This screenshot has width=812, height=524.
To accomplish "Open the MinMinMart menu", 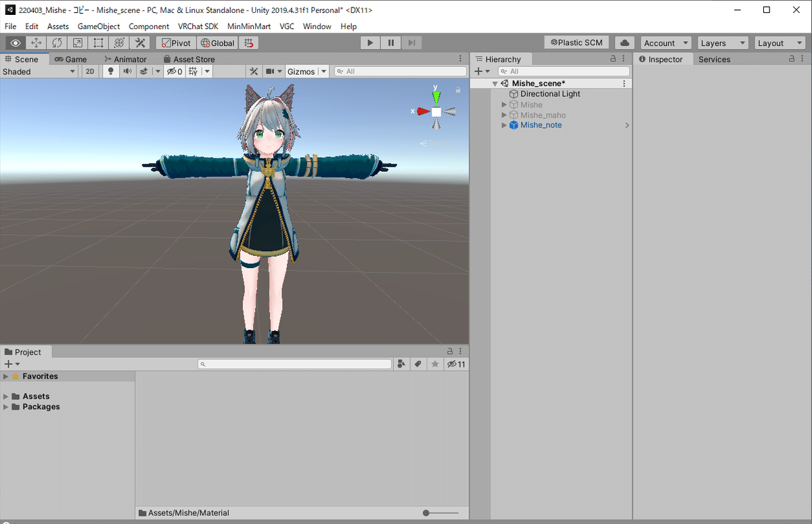I will (249, 26).
